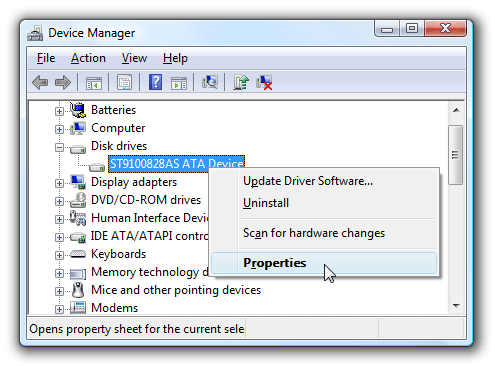This screenshot has width=495, height=366.
Task: Click the DVD/CD-ROM drives icon
Action: (78, 200)
